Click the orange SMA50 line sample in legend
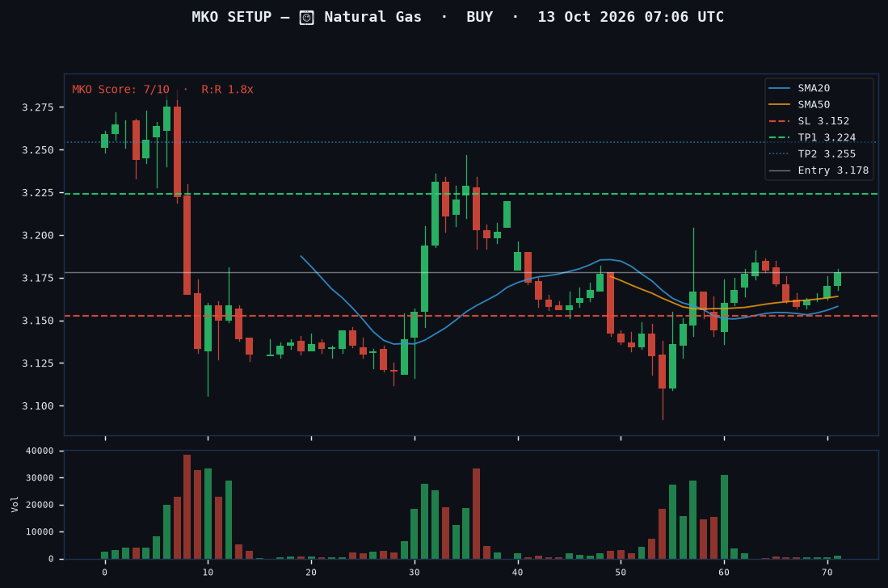This screenshot has width=888, height=588. 779,105
